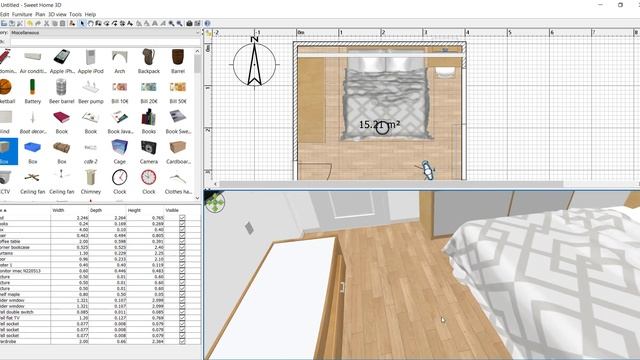This screenshot has height=360, width=640.
Task: Click the Zoom out magnifier icon
Action: click(x=179, y=24)
